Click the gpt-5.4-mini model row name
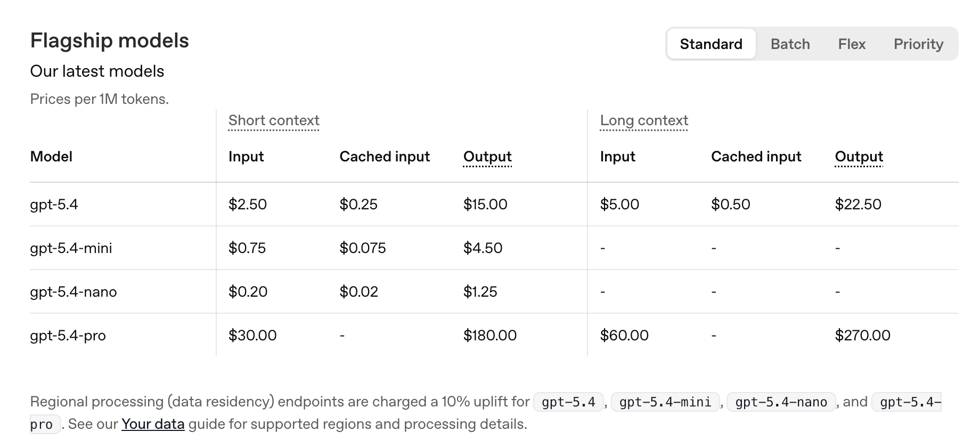This screenshot has height=440, width=980. 71,248
